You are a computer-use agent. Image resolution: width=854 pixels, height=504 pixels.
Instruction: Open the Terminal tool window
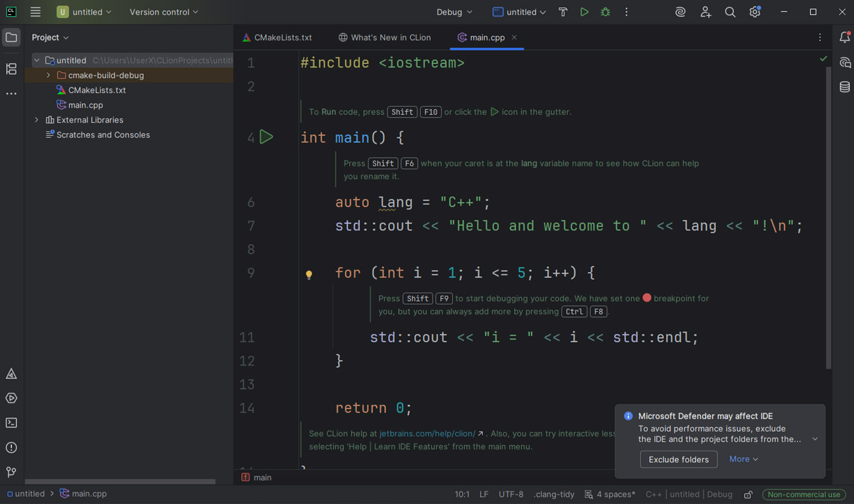[x=11, y=423]
